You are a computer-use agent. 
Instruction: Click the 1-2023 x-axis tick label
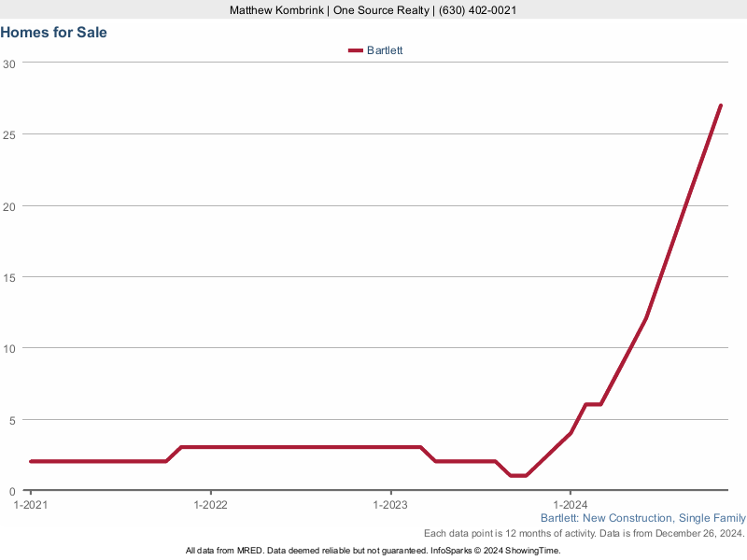pyautogui.click(x=390, y=505)
